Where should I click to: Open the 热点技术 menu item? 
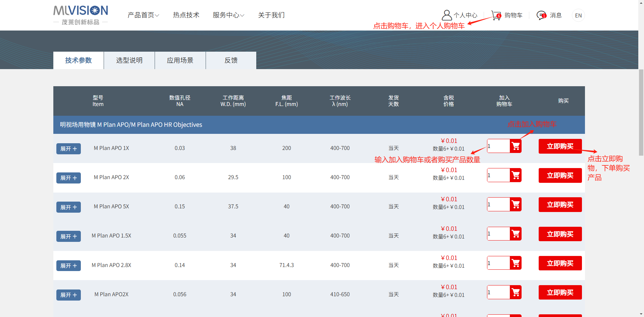[186, 15]
